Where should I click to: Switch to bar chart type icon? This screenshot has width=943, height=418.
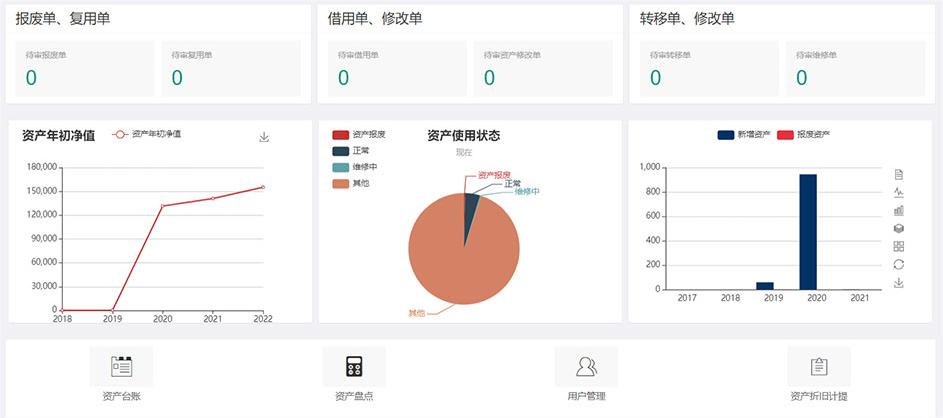pos(898,210)
